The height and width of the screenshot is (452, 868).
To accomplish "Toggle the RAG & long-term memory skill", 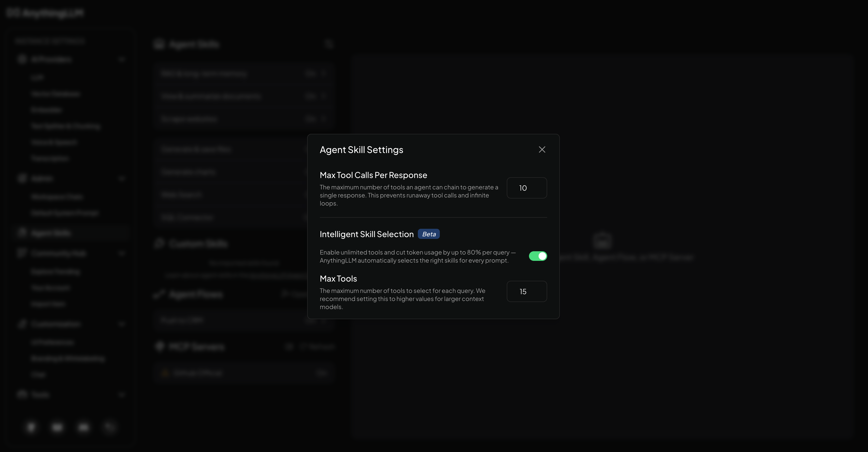I will pyautogui.click(x=310, y=73).
